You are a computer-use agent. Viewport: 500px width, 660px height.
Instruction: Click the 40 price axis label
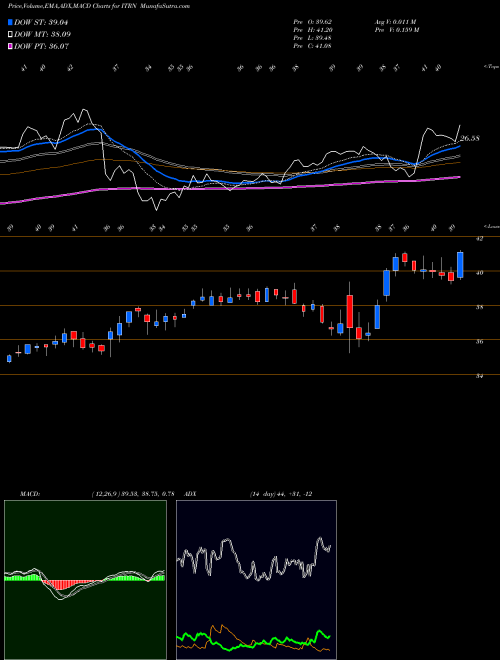[x=479, y=273]
